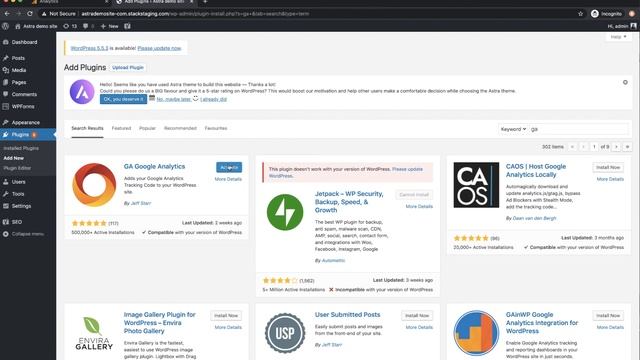Click OK, you deserve it button
The image size is (640, 360).
click(x=123, y=99)
